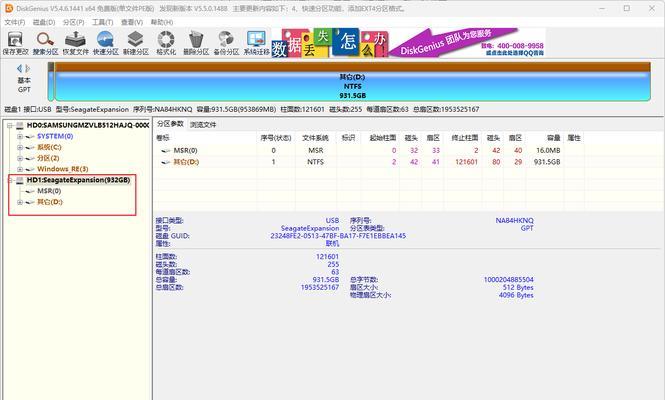Select 系统(C:) in the disk tree

pos(49,147)
